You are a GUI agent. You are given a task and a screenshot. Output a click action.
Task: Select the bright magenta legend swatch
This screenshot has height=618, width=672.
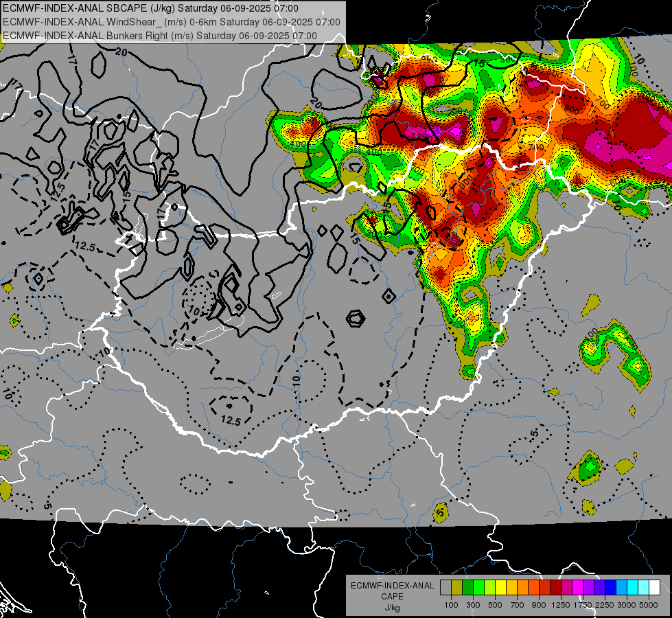(578, 588)
